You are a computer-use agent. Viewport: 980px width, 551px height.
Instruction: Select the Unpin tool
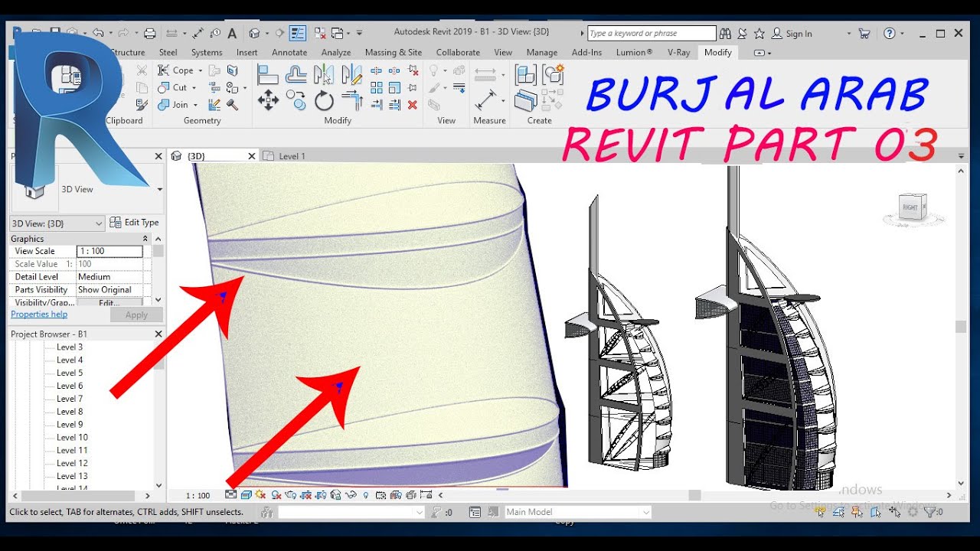pyautogui.click(x=413, y=70)
